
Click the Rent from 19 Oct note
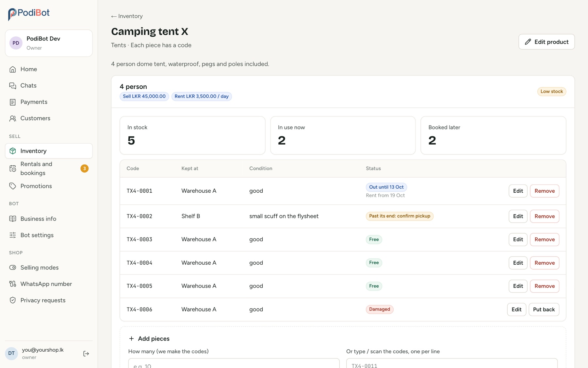click(385, 195)
